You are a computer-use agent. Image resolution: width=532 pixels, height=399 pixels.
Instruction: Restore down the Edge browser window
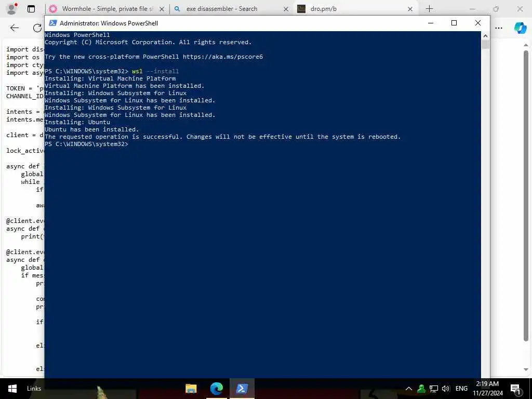tap(496, 9)
